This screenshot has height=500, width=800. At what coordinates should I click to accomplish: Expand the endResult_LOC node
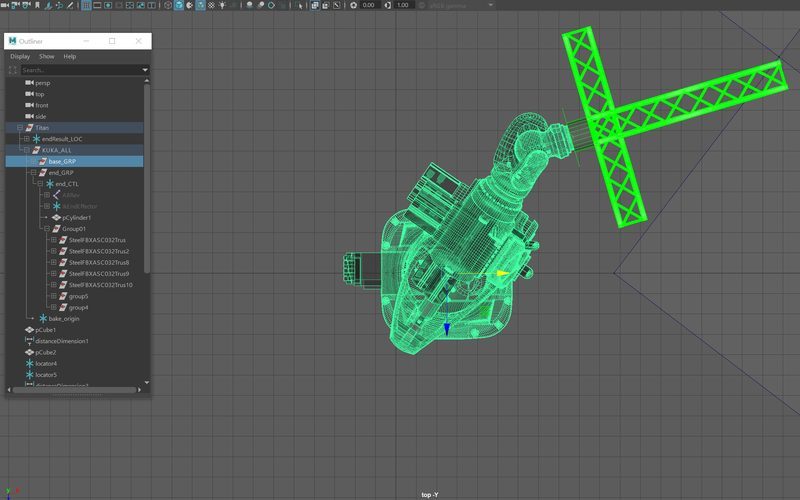tap(27, 139)
